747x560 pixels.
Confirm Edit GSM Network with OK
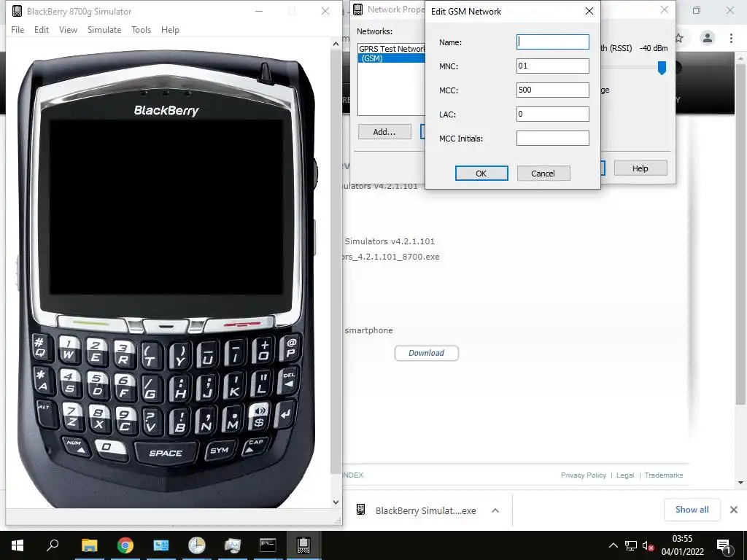click(481, 174)
